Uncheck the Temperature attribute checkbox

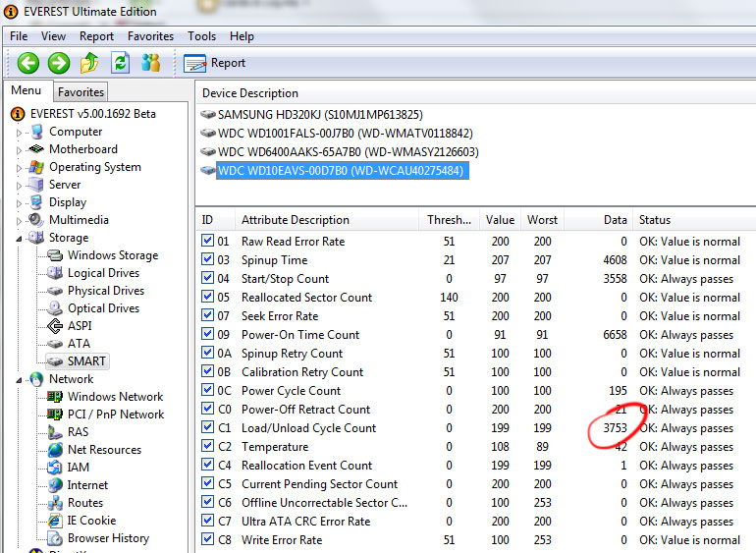click(x=208, y=446)
